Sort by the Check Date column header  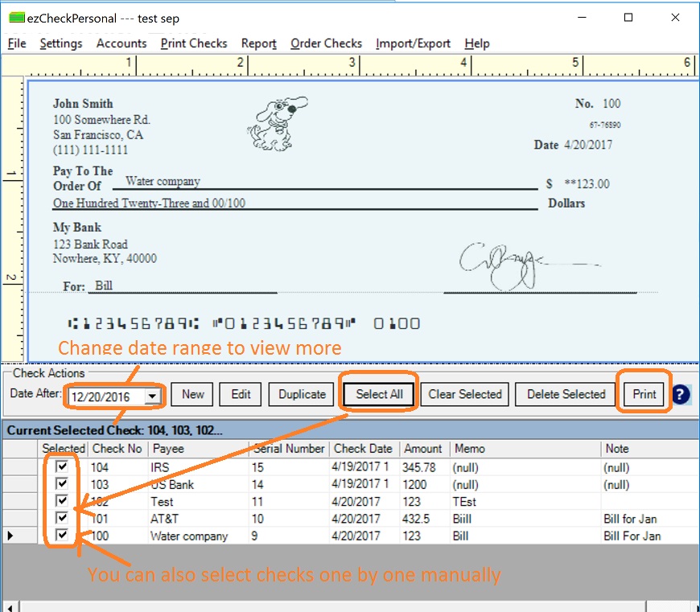coord(363,449)
